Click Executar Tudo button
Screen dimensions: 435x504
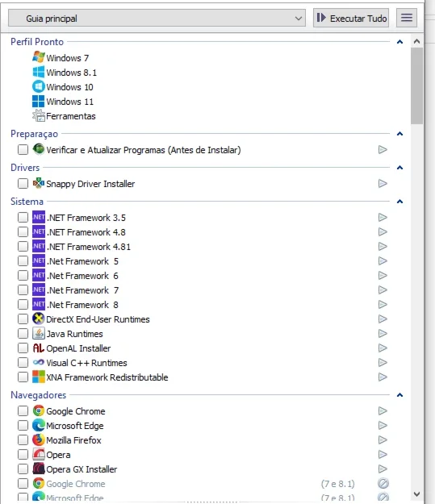pos(351,18)
